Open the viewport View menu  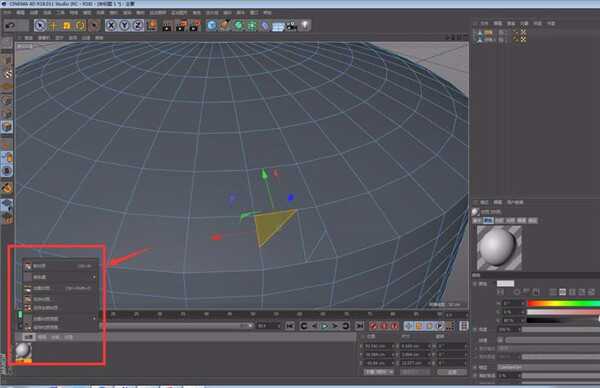pos(29,38)
